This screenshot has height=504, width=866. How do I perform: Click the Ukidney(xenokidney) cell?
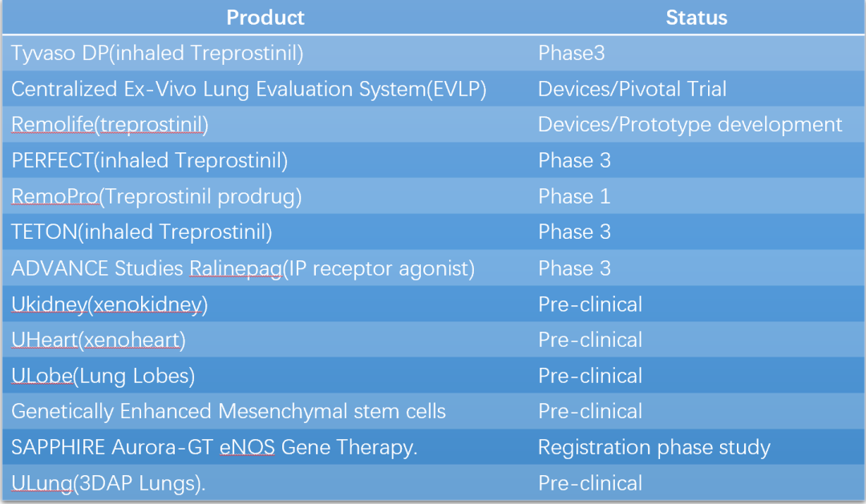(110, 304)
